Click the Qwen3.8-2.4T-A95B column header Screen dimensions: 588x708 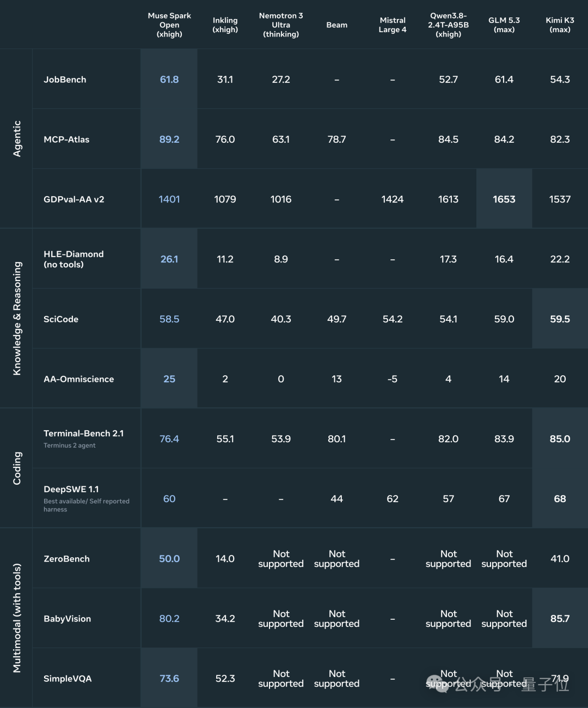click(448, 25)
